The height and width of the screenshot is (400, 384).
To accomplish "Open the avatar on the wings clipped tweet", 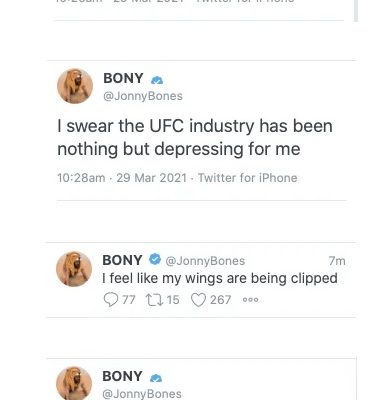I will (x=74, y=269).
